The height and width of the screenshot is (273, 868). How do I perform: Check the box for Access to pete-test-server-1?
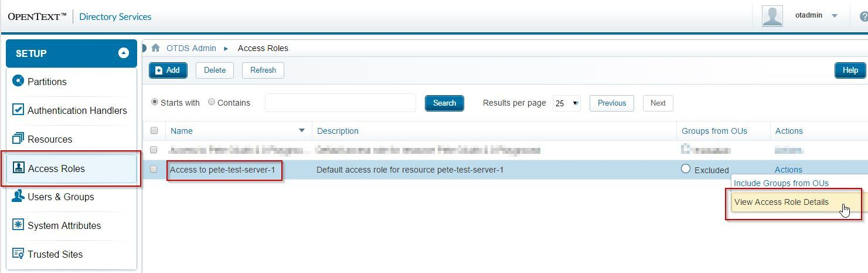click(x=154, y=169)
